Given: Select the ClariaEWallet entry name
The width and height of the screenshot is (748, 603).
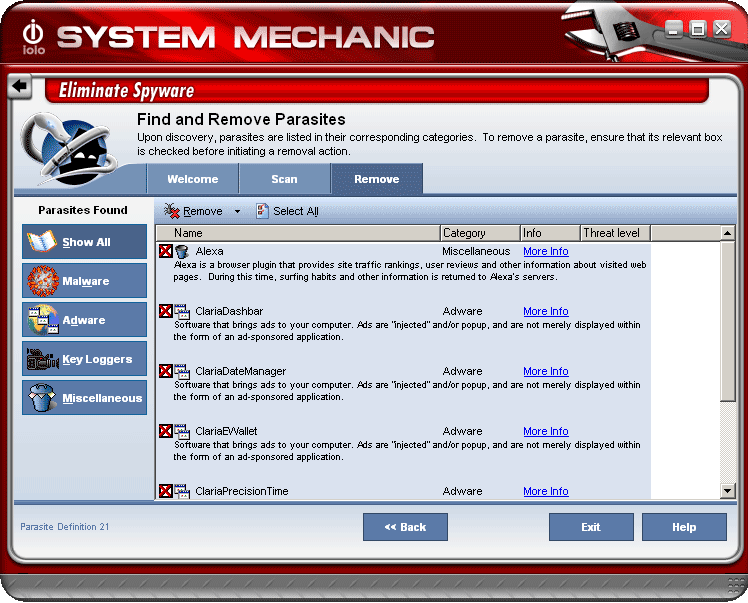Looking at the screenshot, I should (x=226, y=432).
